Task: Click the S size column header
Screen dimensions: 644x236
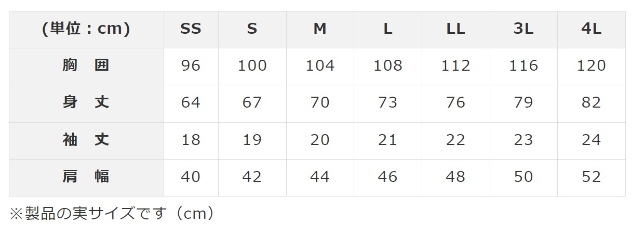Action: pos(252,29)
